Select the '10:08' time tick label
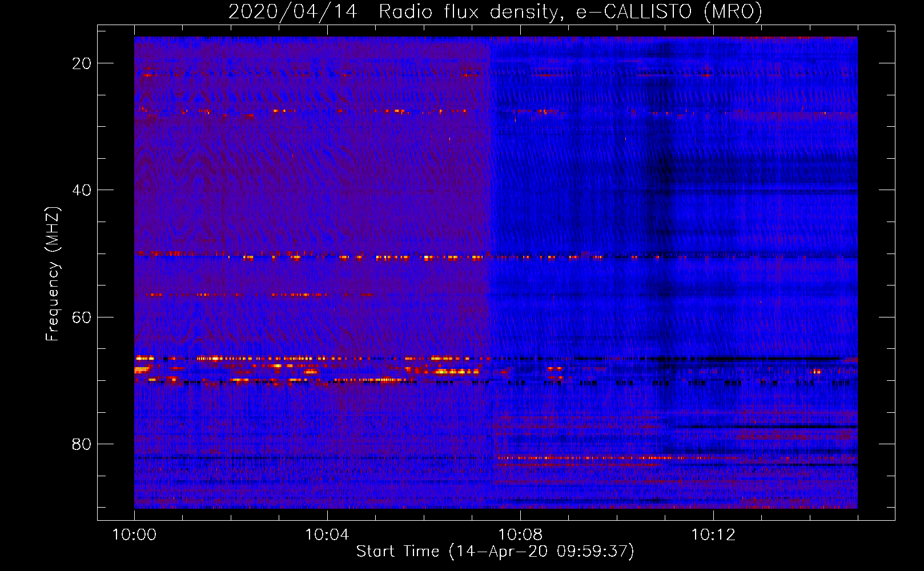 pos(520,535)
